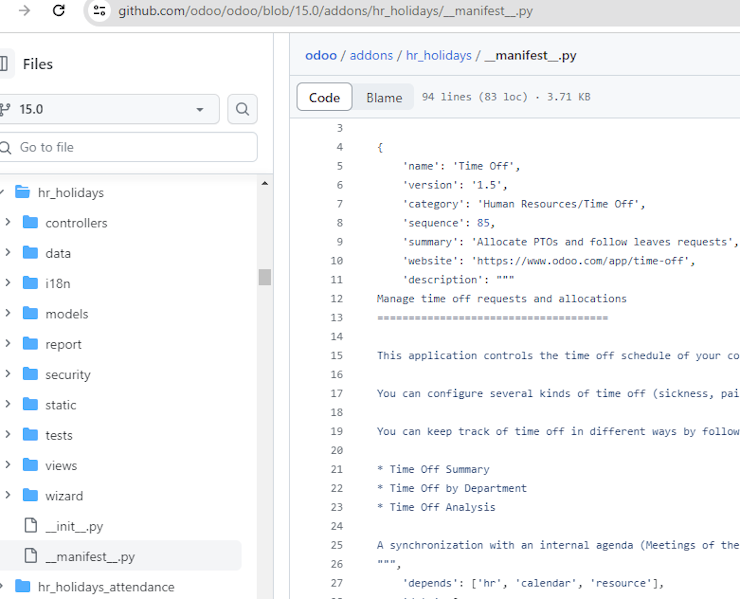
Task: Go to addons breadcrumb link
Action: 371,55
